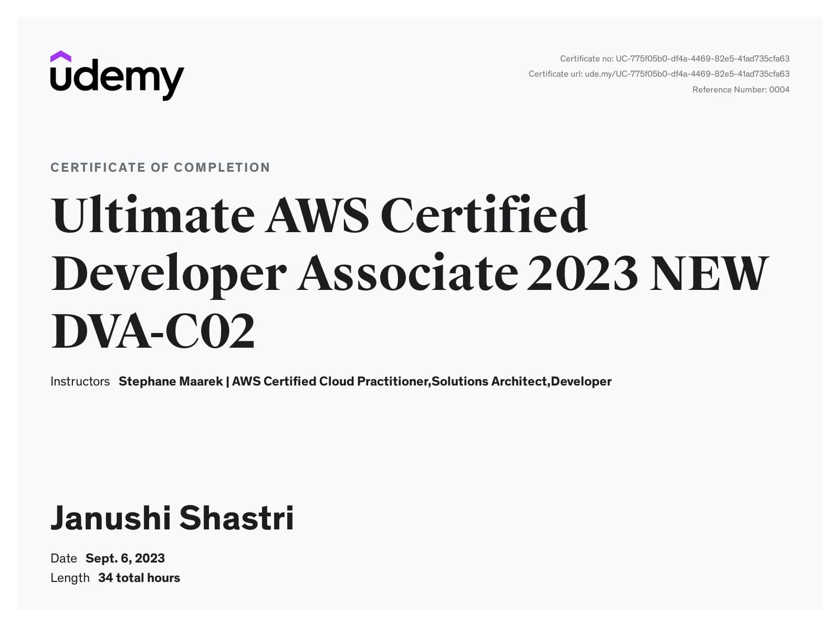Click the instructor name Stephane Maarek
Viewport: 840px width, 625px height.
171,381
